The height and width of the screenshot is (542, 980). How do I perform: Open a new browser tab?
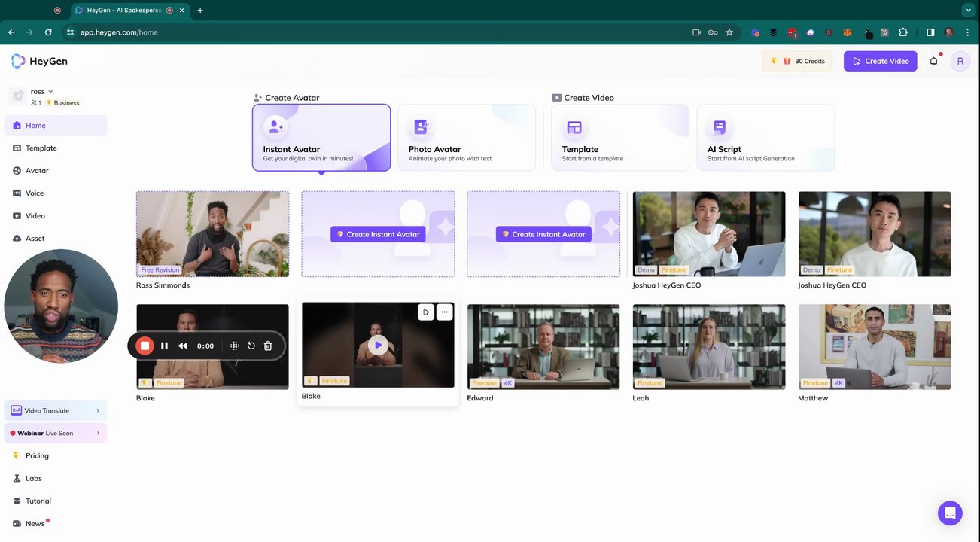pos(200,11)
